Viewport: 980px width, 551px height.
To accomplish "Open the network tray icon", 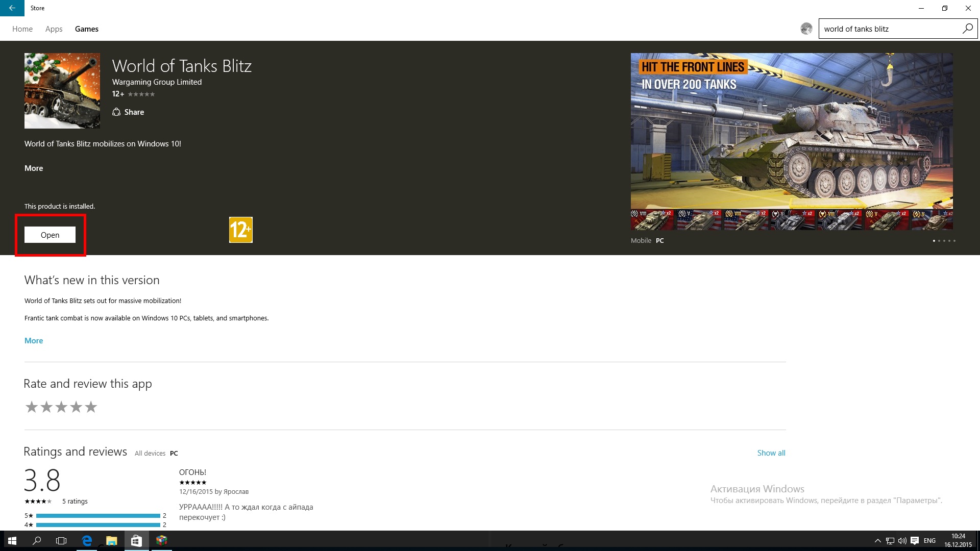I will point(890,541).
